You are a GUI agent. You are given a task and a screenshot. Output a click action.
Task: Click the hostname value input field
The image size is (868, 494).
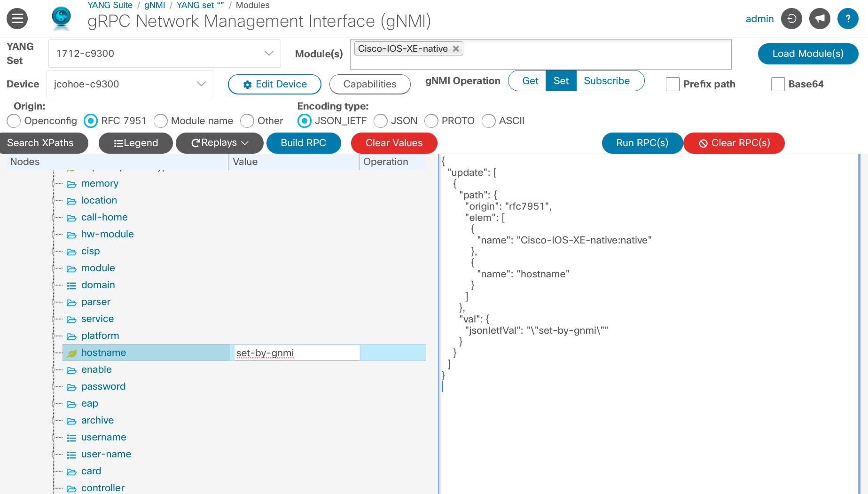pos(297,353)
